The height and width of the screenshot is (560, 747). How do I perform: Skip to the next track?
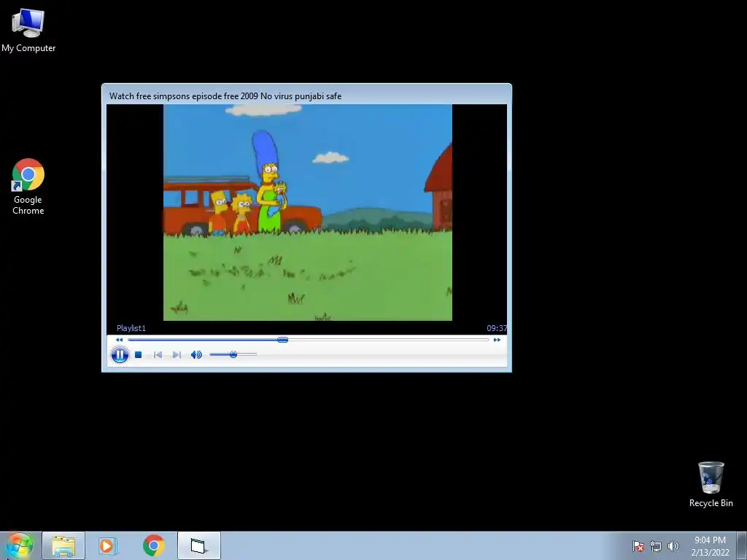[177, 355]
